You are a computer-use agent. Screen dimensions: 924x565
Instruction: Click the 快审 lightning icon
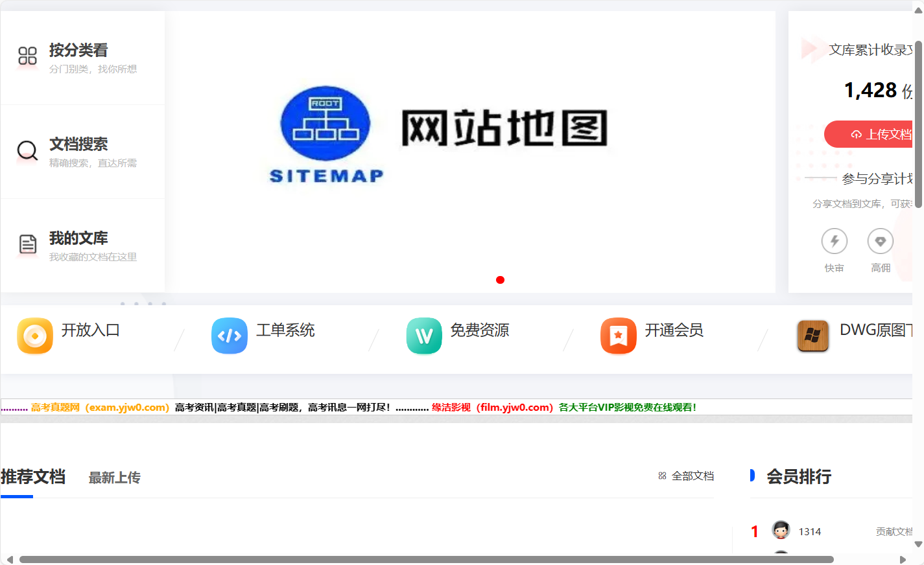835,241
